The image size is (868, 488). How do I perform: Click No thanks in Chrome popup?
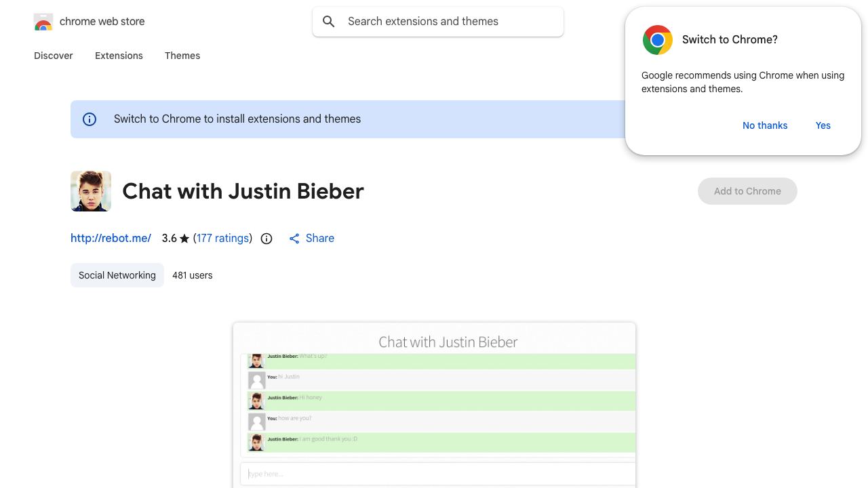tap(765, 125)
